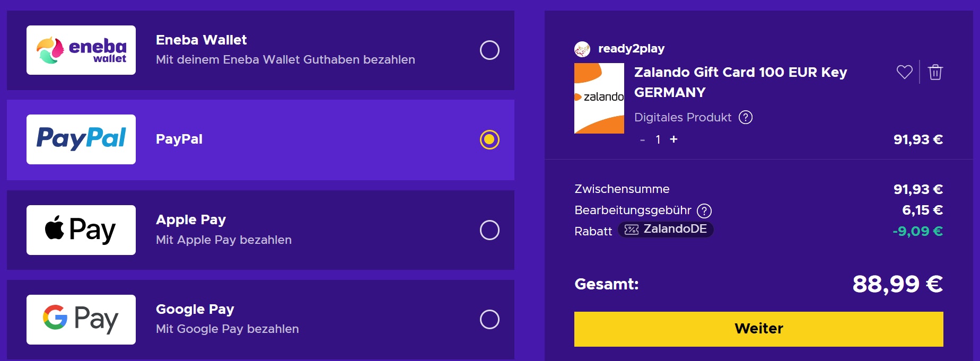Open help info for Bearbeitungsgebühr
The height and width of the screenshot is (361, 980).
click(705, 210)
